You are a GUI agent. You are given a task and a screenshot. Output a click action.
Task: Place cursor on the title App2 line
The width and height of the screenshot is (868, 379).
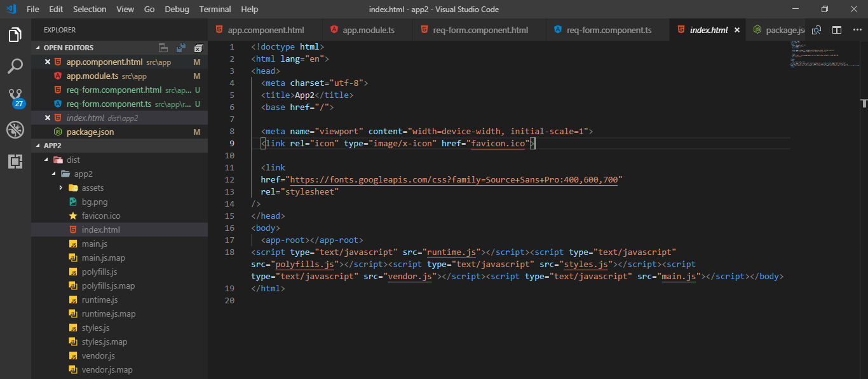coord(307,95)
